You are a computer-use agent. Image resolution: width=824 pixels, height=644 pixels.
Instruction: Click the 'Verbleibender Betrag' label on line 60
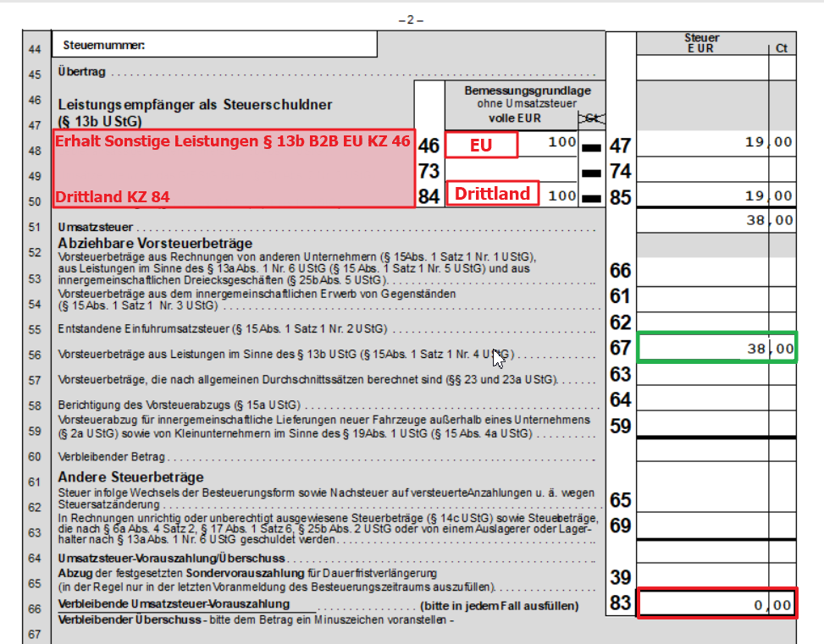click(112, 456)
